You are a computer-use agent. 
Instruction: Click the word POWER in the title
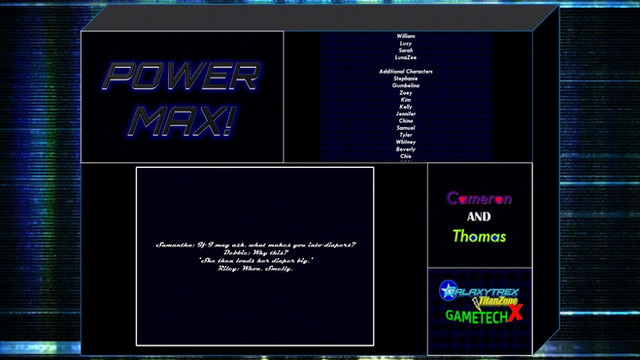(x=182, y=76)
